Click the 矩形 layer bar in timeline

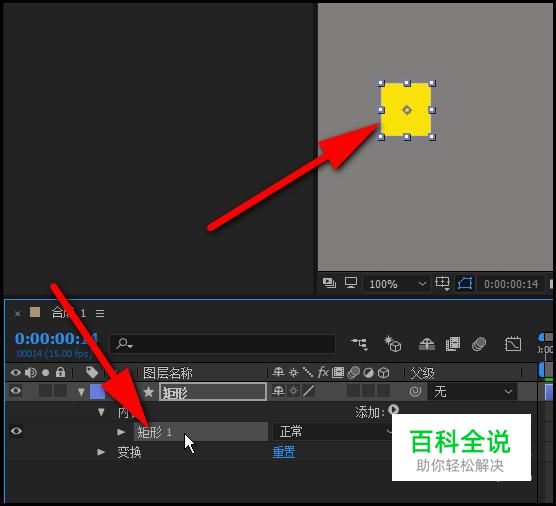point(549,392)
